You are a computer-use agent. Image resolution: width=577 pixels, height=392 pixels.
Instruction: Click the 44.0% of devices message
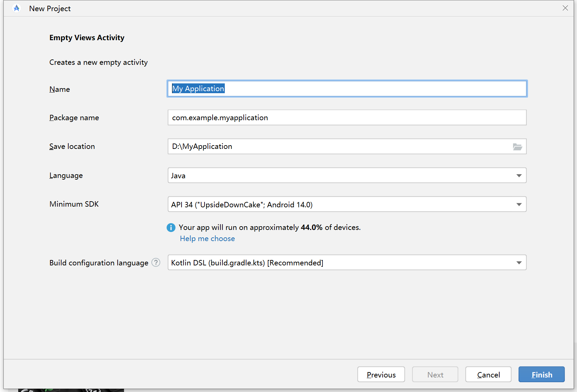(270, 228)
